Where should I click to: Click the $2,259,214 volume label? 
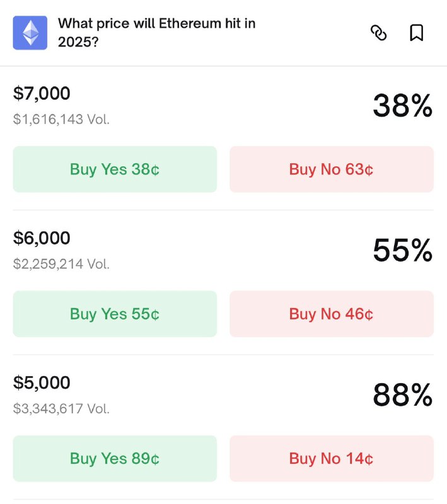click(x=61, y=263)
